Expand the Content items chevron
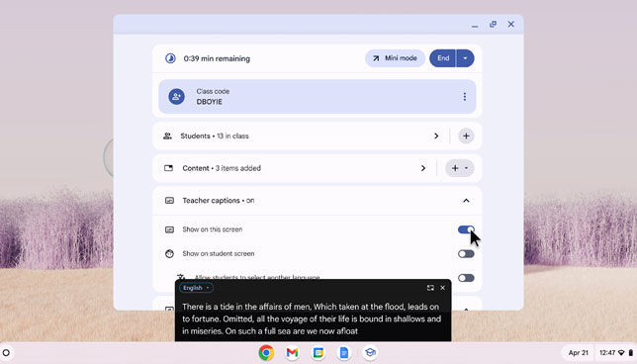637x364 pixels. pyautogui.click(x=423, y=168)
